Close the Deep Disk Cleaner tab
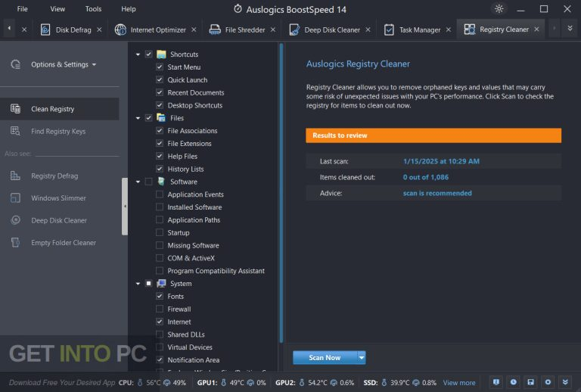581x392 pixels. 368,30
